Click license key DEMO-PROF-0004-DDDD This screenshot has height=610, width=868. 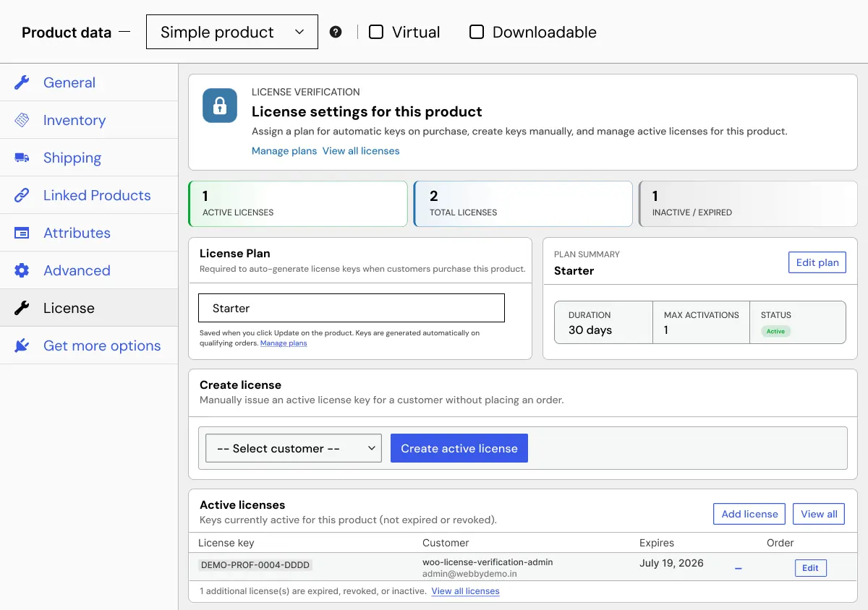(256, 566)
